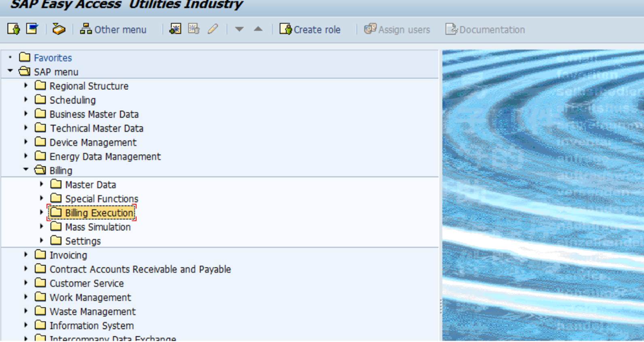Select the Special Functions label
Screen dimensions: 644x342
(102, 199)
